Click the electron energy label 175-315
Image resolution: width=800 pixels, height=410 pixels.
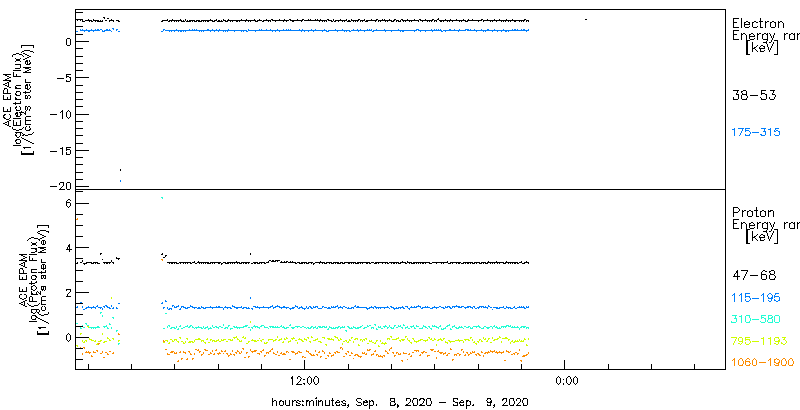pos(756,132)
